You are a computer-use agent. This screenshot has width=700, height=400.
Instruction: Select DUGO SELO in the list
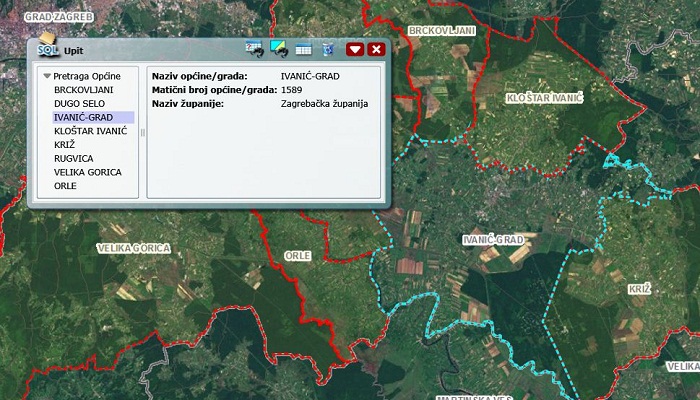[x=79, y=103]
